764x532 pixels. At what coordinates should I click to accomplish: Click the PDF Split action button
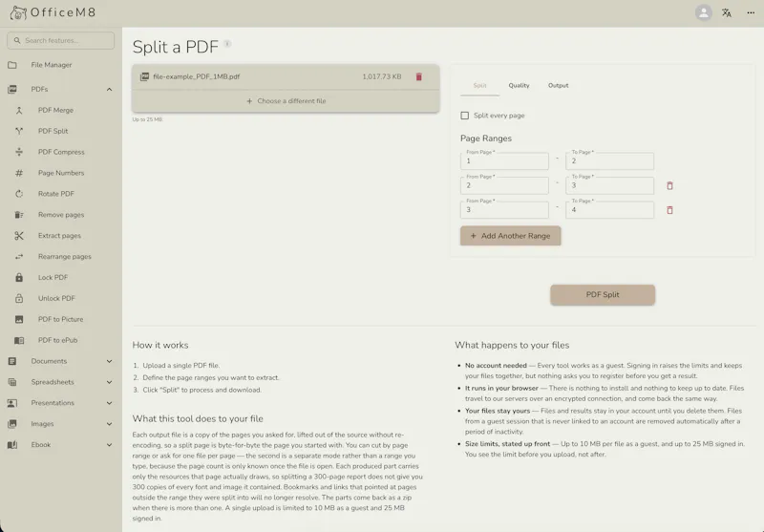click(x=603, y=295)
